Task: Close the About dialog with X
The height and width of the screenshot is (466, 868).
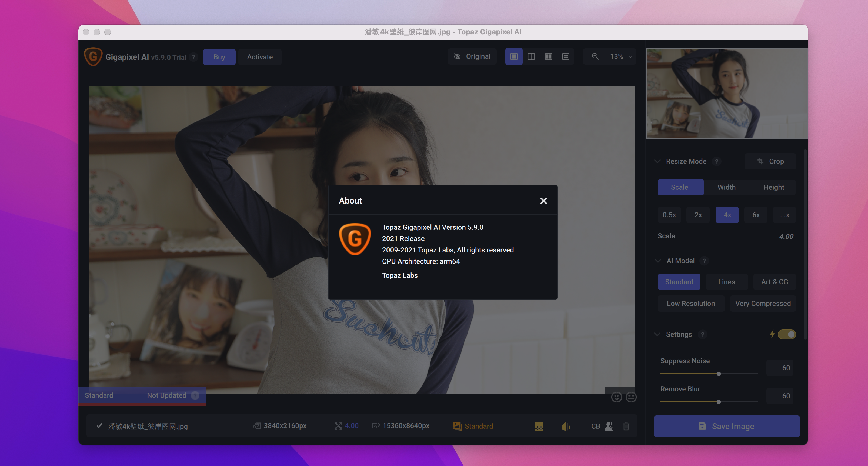Action: pos(543,201)
